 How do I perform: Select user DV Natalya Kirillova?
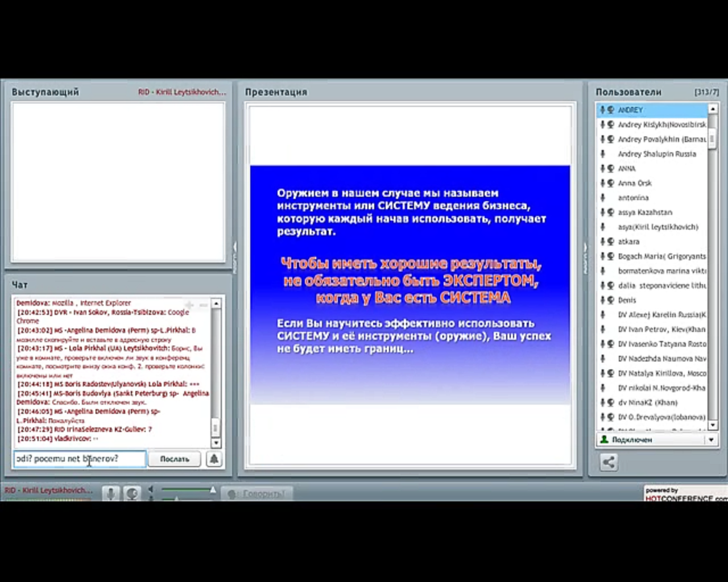pos(652,373)
